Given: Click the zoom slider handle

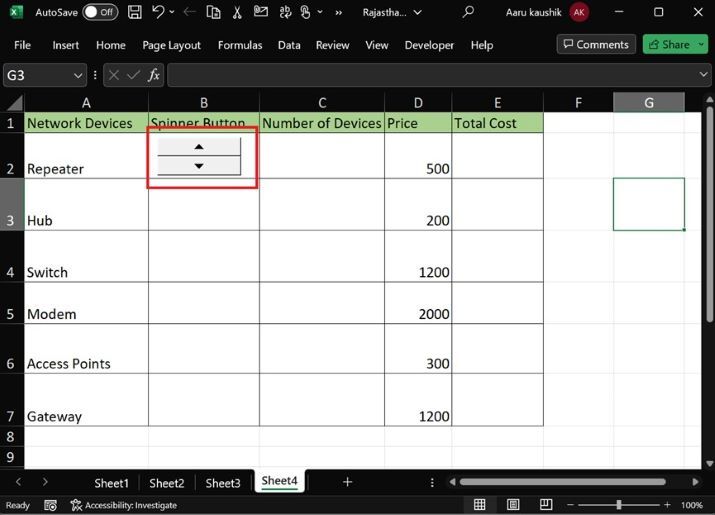Looking at the screenshot, I should (x=619, y=505).
